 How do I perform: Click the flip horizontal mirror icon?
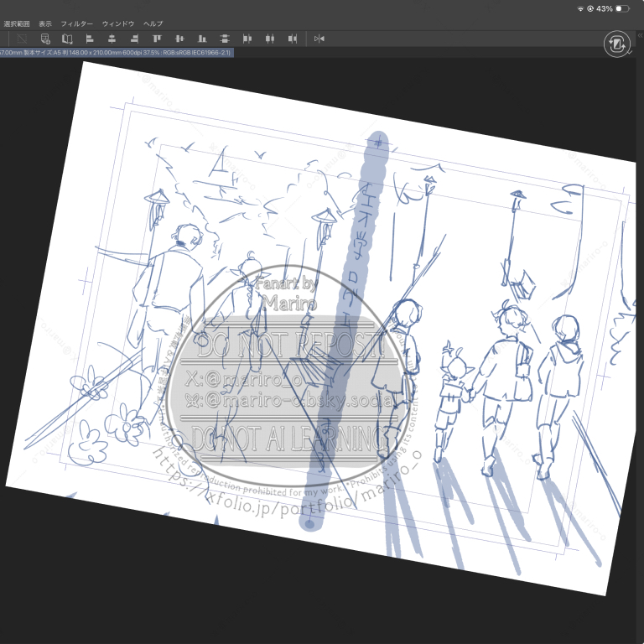(x=319, y=39)
